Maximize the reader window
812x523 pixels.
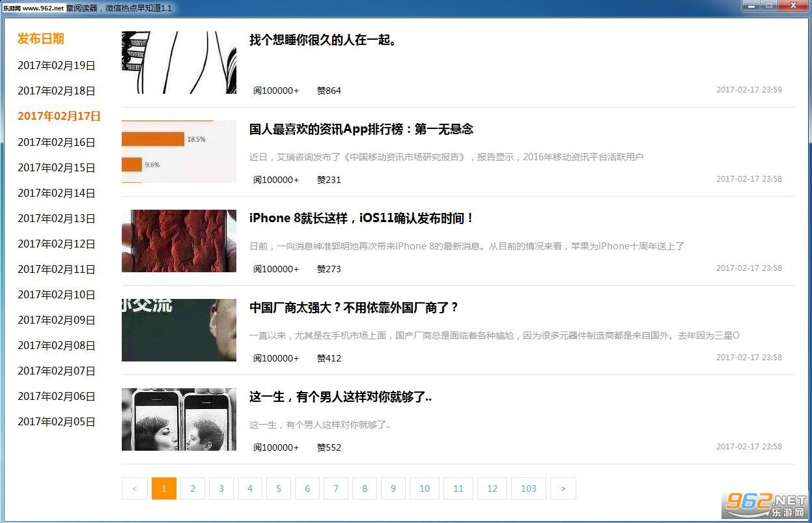click(769, 6)
